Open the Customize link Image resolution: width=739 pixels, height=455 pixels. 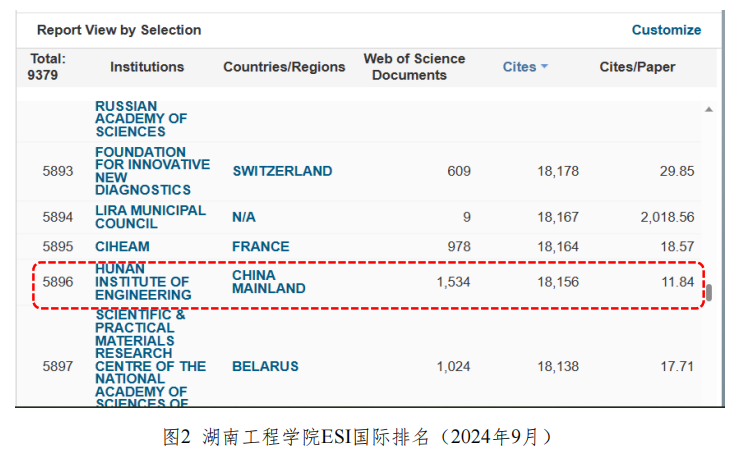point(666,30)
